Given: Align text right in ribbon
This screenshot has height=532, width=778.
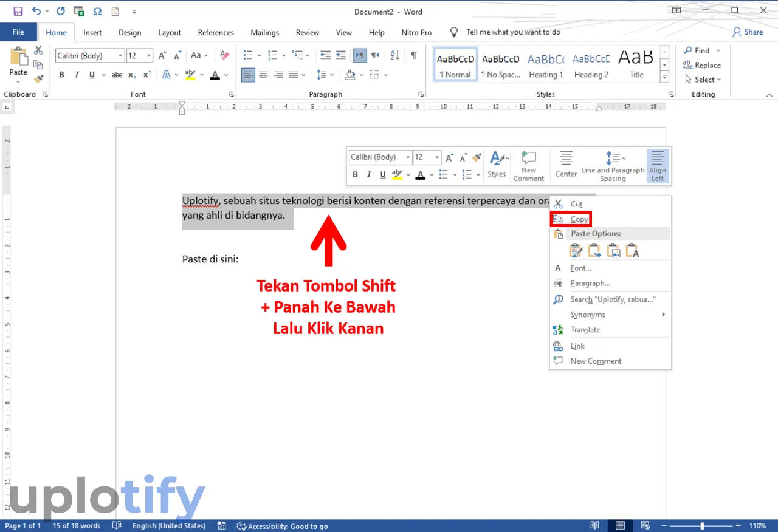Looking at the screenshot, I should coord(278,75).
